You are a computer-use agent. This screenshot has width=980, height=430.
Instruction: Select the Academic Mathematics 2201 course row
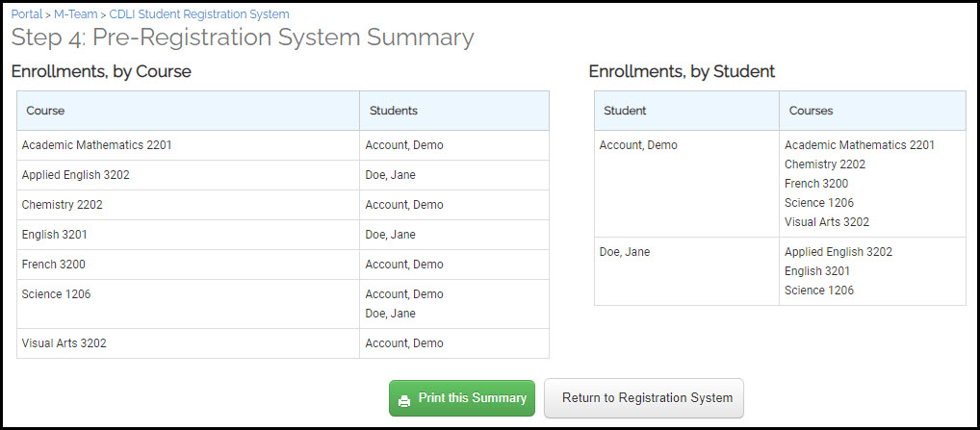pyautogui.click(x=283, y=145)
